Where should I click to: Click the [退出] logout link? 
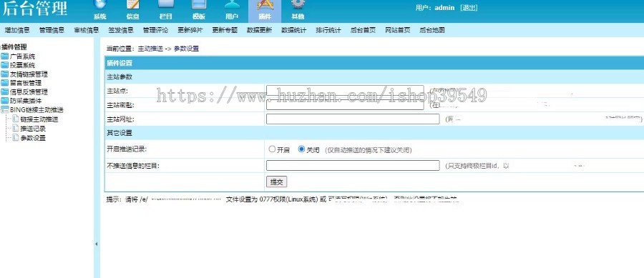469,7
